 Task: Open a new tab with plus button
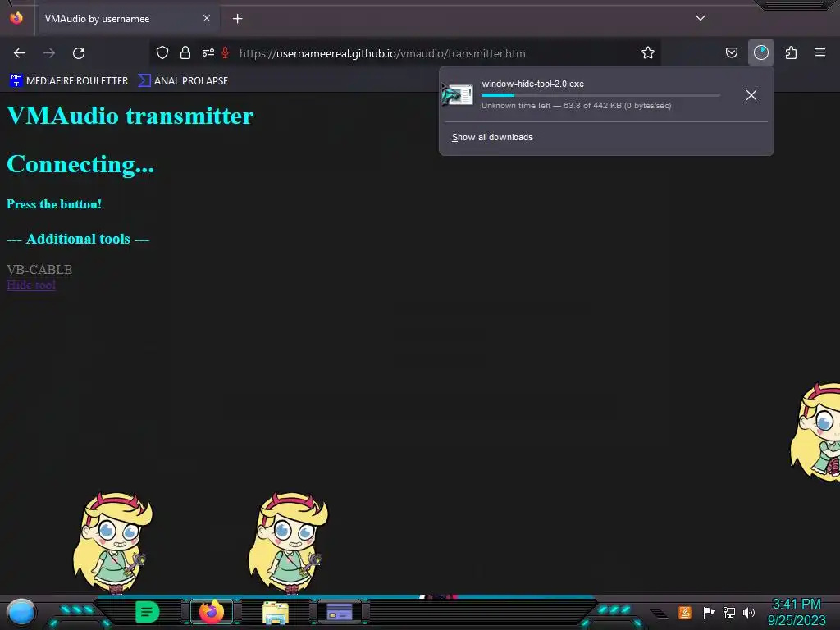(237, 19)
